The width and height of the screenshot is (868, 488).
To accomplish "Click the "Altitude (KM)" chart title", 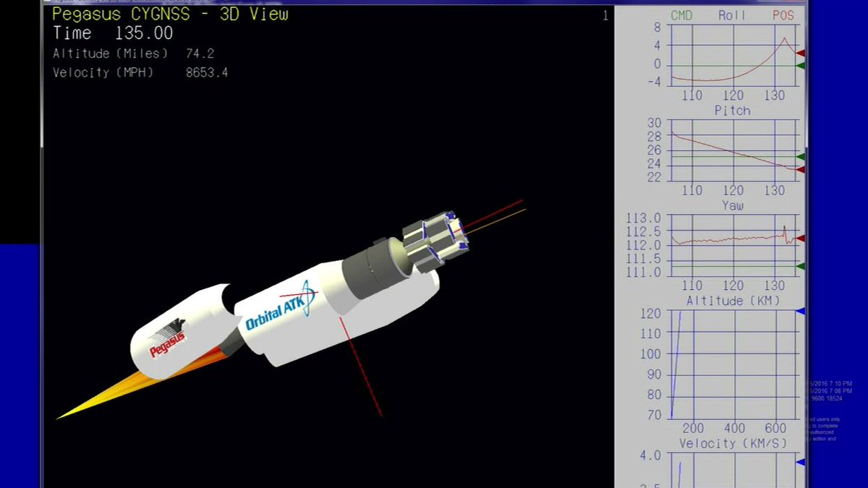I will 733,301.
